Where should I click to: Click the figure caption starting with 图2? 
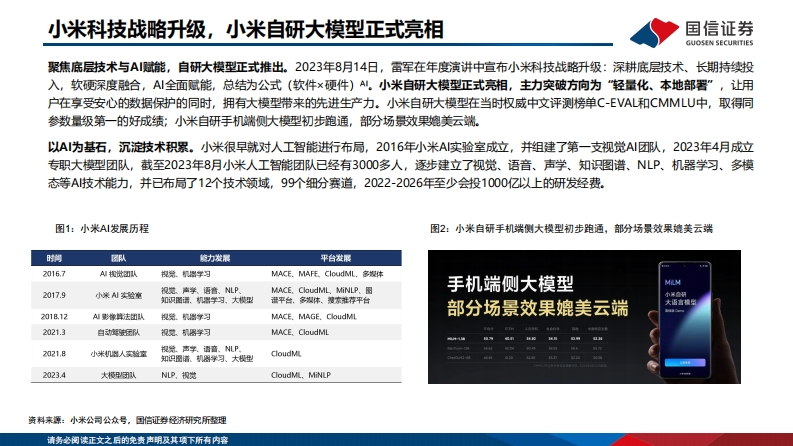click(571, 229)
